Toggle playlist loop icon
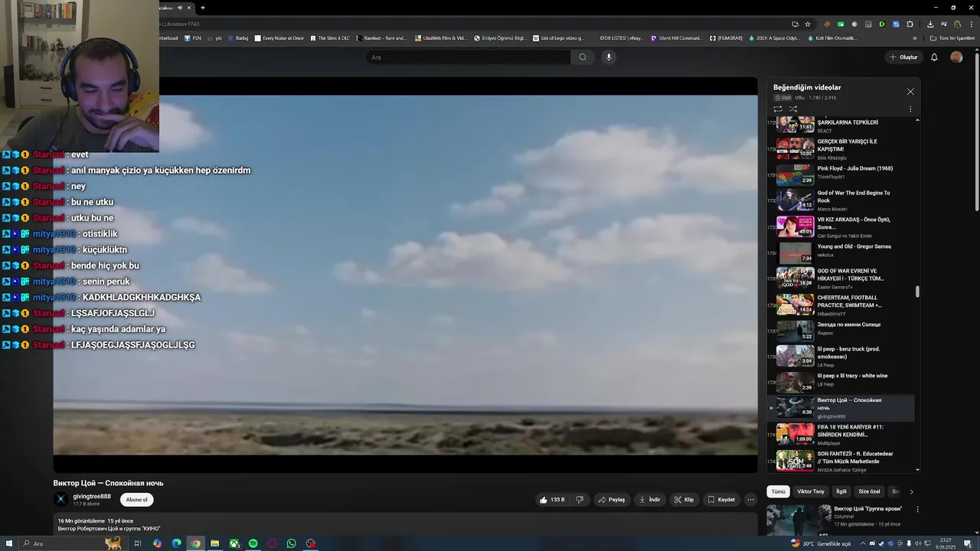 tap(778, 109)
